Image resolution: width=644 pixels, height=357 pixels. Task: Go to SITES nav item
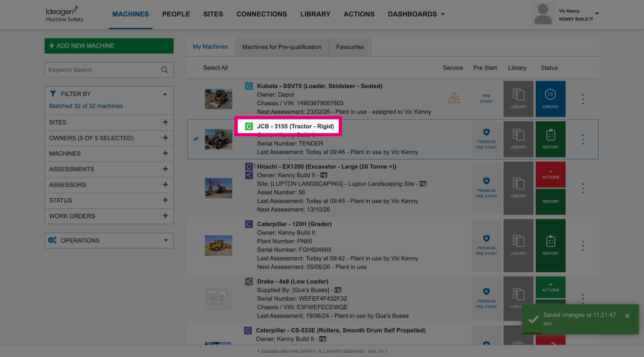[213, 14]
